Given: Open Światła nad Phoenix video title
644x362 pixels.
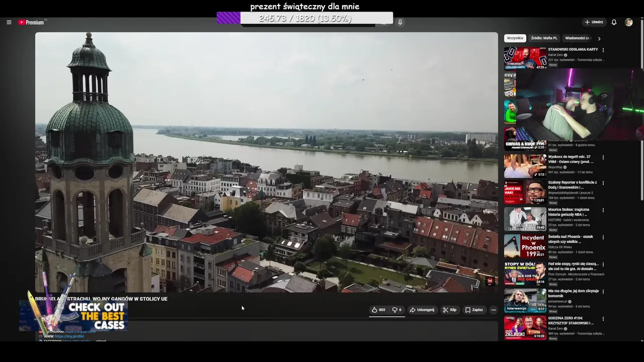Looking at the screenshot, I should coord(571,239).
